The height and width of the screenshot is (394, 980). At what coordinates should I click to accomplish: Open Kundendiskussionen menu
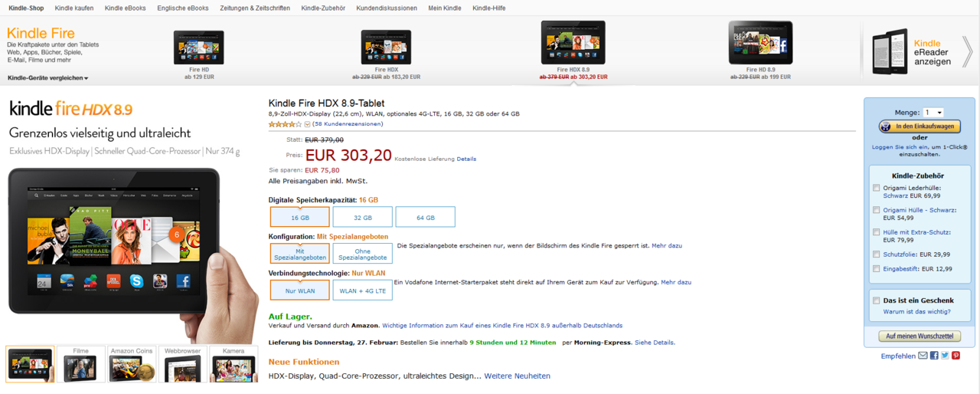pos(387,8)
